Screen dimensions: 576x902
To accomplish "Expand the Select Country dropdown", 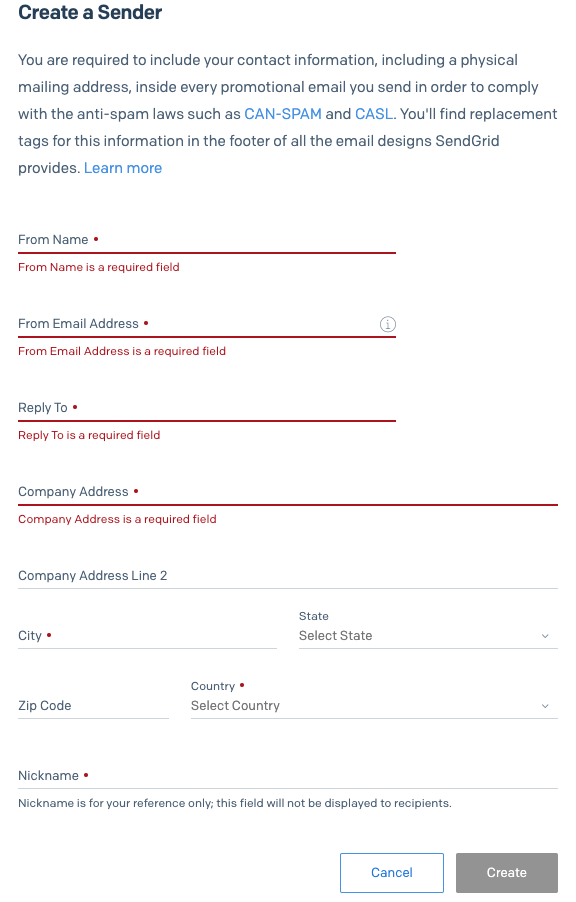I will [374, 706].
